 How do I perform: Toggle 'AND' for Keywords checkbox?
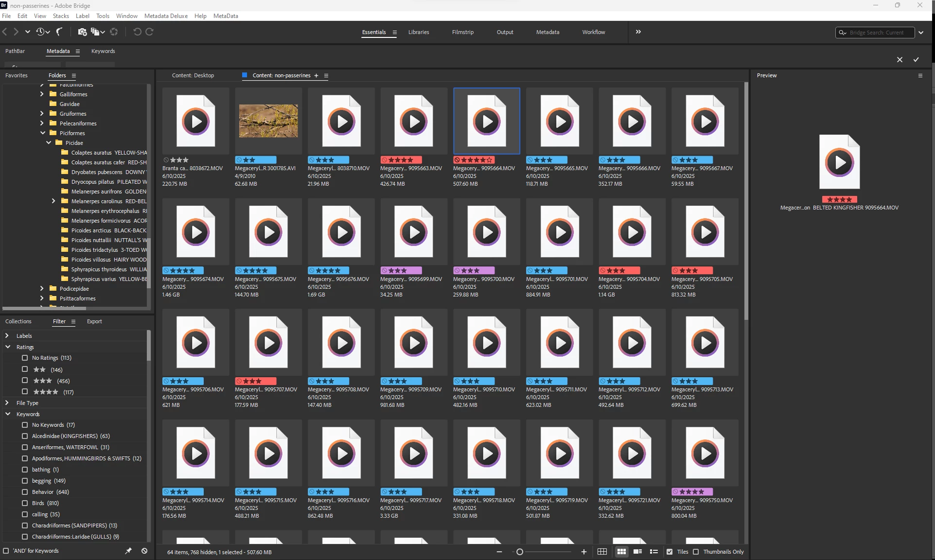tap(6, 551)
